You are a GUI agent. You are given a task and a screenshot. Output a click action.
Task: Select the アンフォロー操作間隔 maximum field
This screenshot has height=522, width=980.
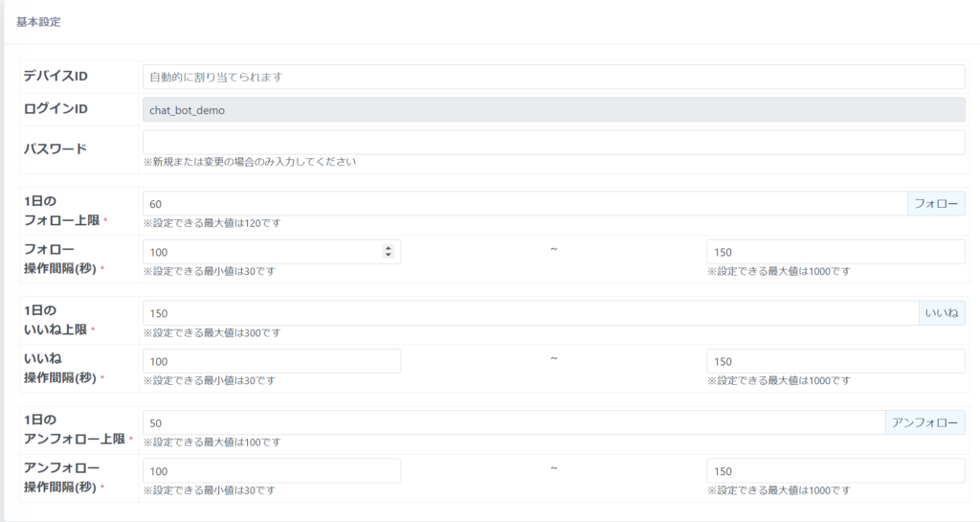[835, 471]
